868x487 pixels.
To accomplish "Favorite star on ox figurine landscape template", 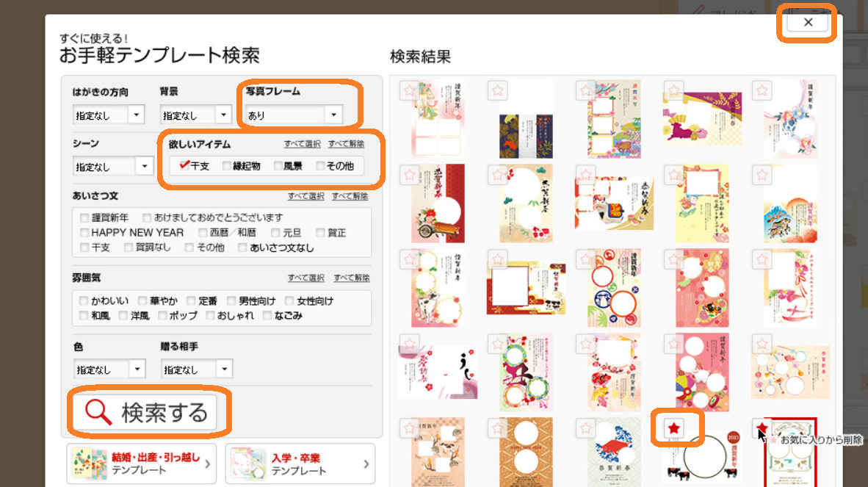I will click(x=586, y=175).
